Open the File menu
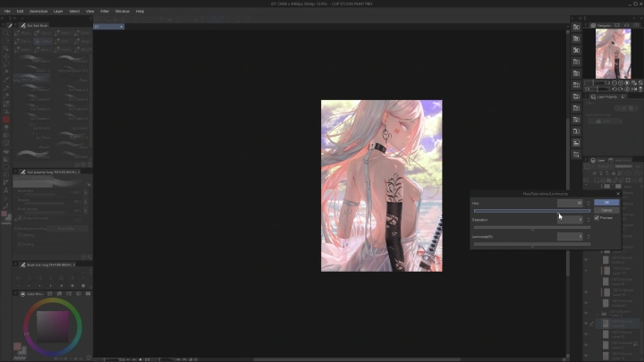Image resolution: width=644 pixels, height=362 pixels. point(7,11)
